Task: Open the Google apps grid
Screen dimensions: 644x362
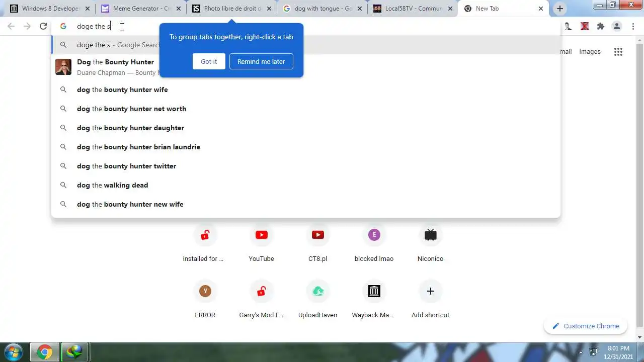Action: [618, 51]
